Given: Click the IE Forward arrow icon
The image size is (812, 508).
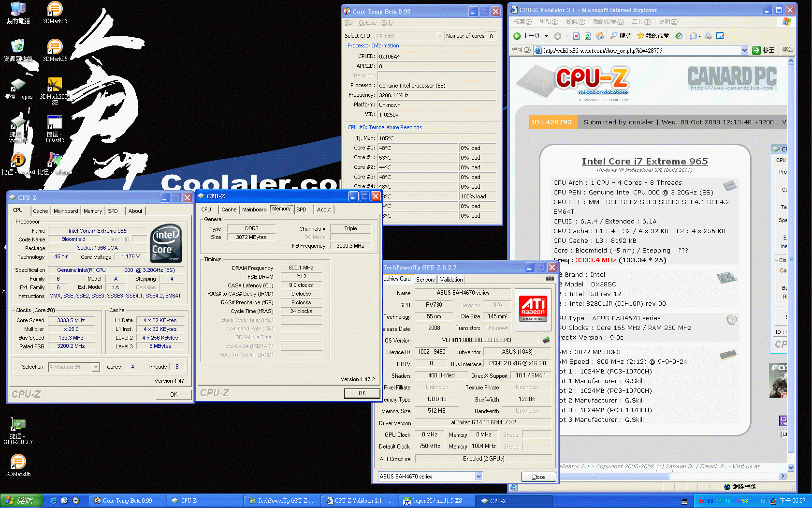Looking at the screenshot, I should [x=557, y=36].
